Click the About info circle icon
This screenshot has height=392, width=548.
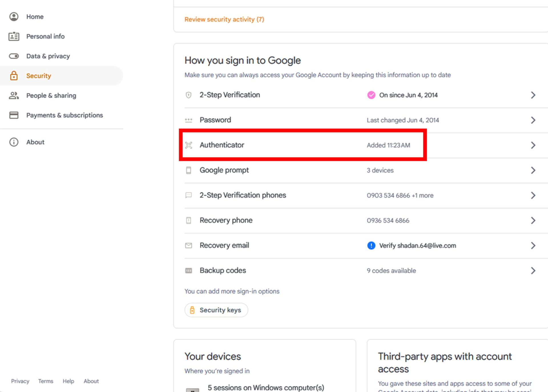(x=14, y=142)
